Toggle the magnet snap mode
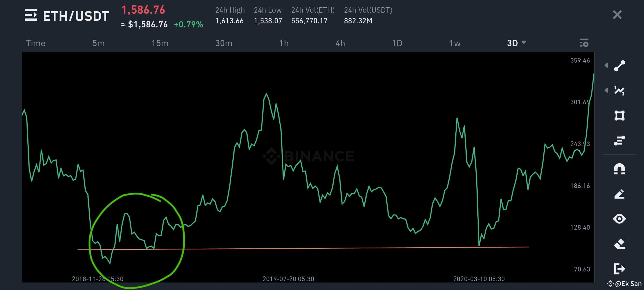The image size is (644, 290). point(619,169)
